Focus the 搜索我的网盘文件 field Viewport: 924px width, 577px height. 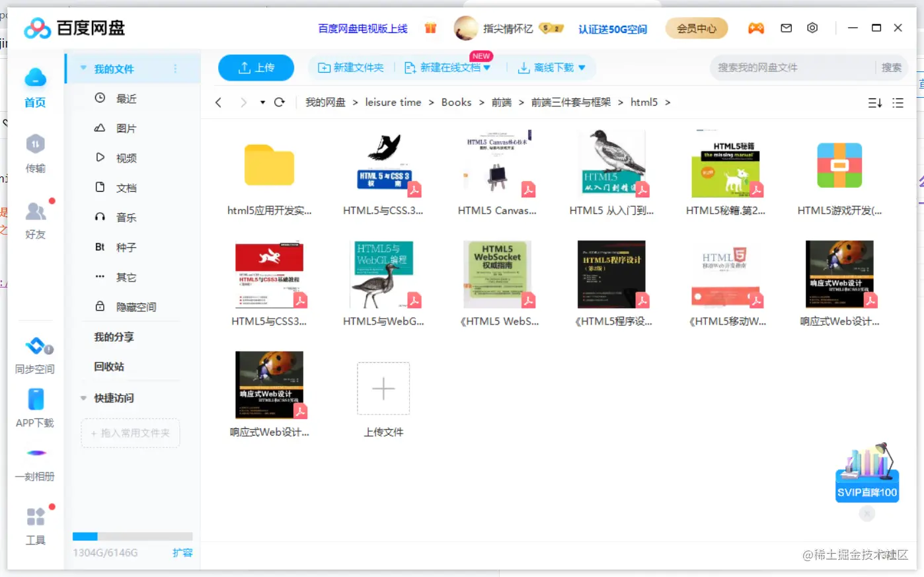pyautogui.click(x=793, y=67)
